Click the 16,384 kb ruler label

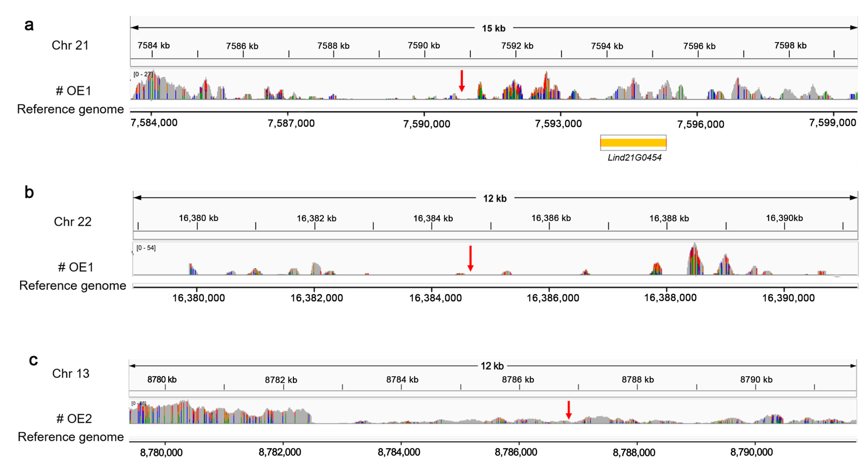[433, 218]
